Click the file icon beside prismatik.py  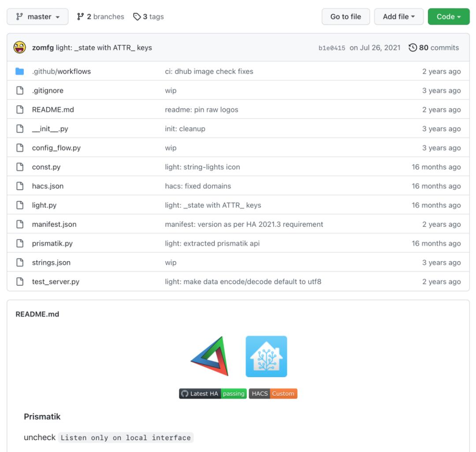point(20,243)
